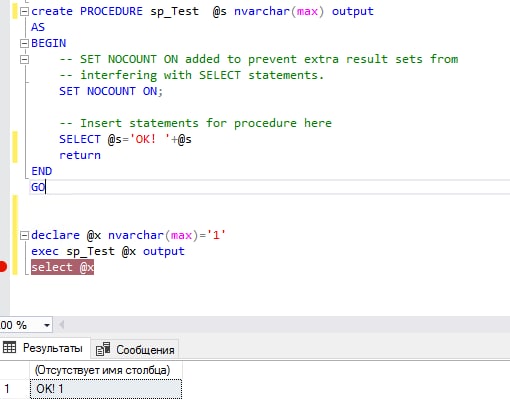Collapse the declare @x block

[x=24, y=236]
